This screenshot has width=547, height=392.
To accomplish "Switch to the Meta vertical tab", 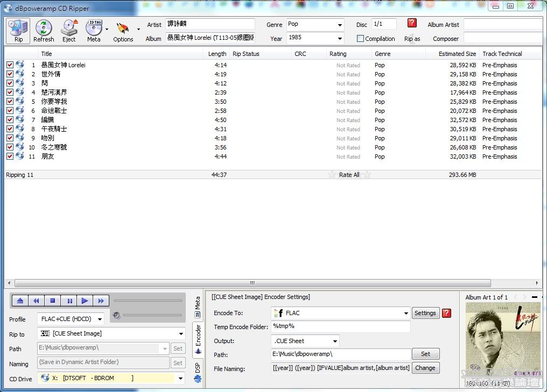I will pyautogui.click(x=198, y=307).
